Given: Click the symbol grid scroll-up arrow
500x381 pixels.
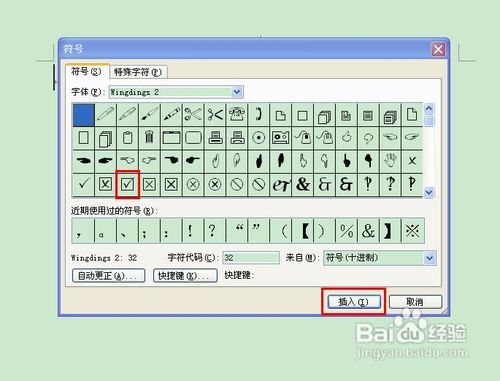Looking at the screenshot, I should click(x=429, y=108).
